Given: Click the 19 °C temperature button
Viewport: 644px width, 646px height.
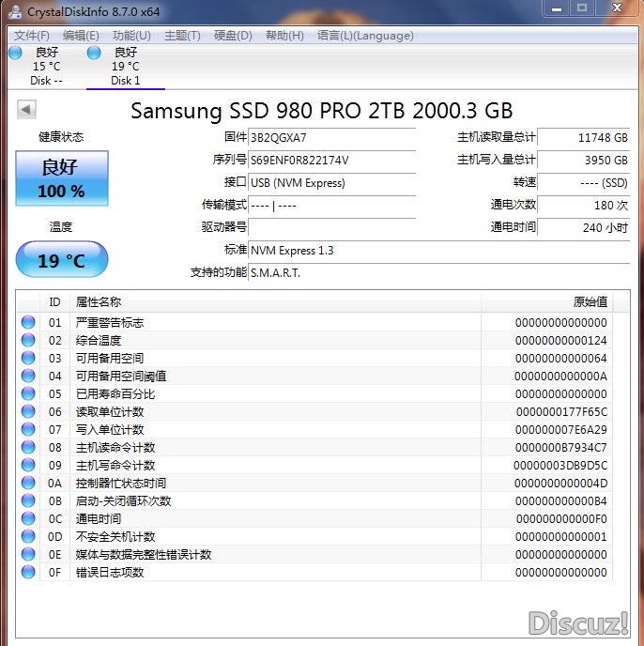Looking at the screenshot, I should click(62, 259).
